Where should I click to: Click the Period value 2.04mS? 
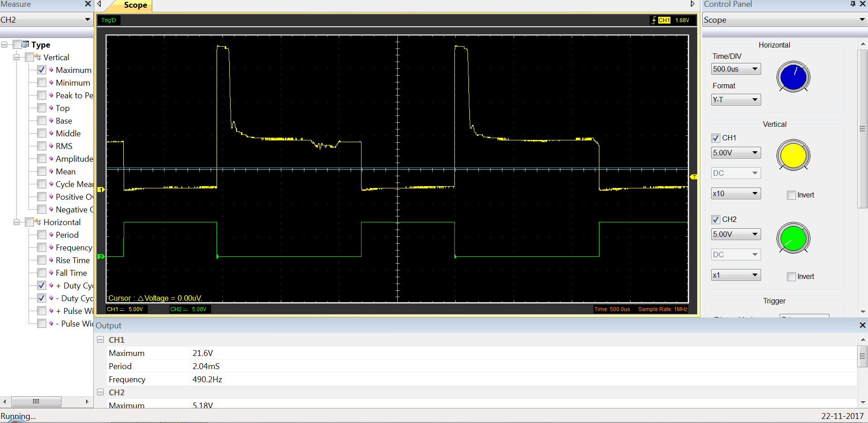[x=206, y=366]
